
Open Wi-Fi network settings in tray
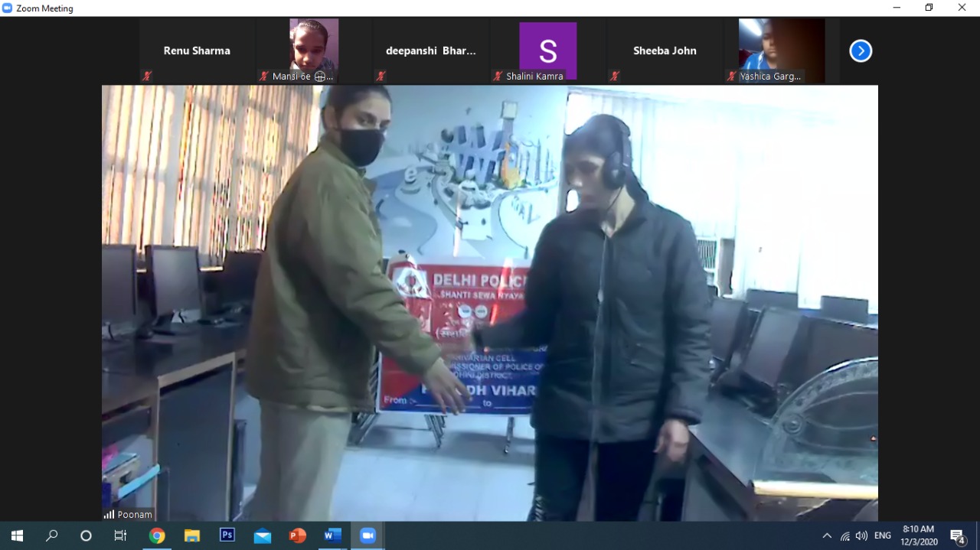coord(844,535)
